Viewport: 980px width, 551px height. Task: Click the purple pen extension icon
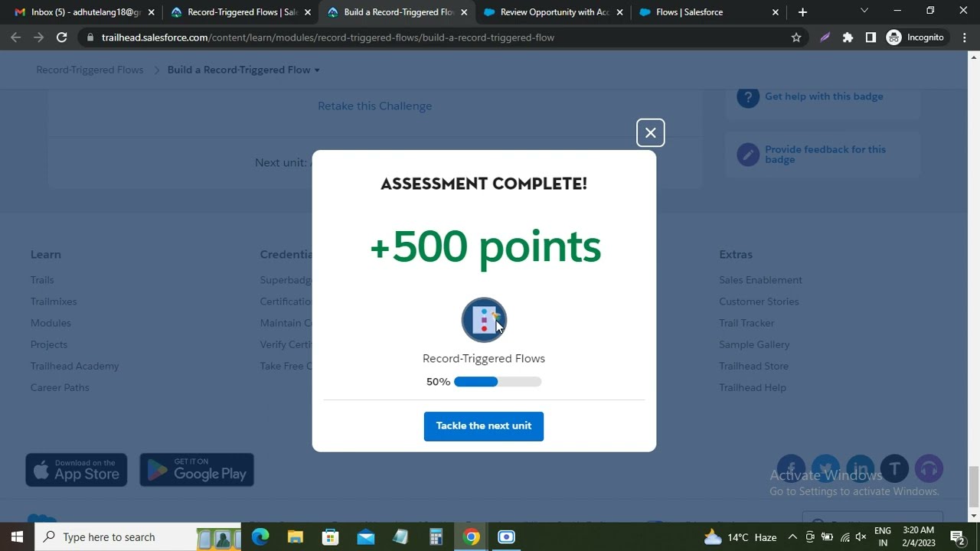pos(825,37)
